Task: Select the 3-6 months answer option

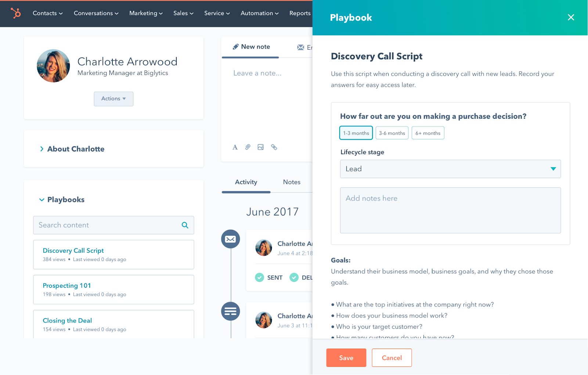Action: click(x=392, y=133)
